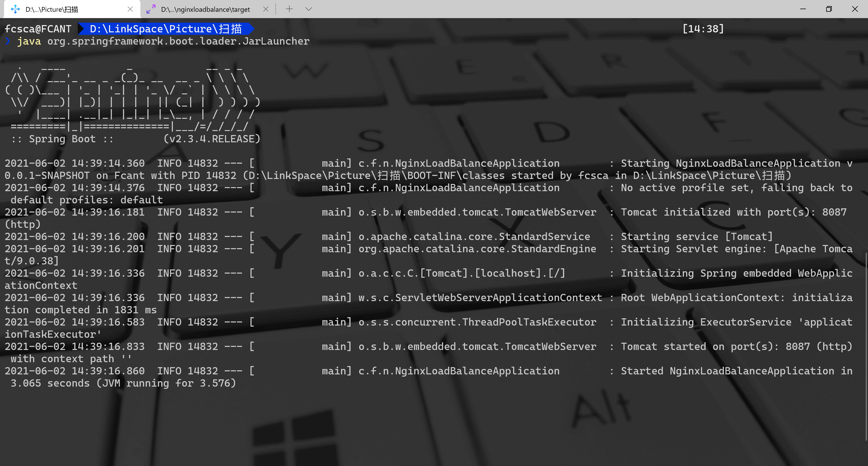Click the fcsca@FCANT user prompt text
Screen dimensions: 868x466
tap(38, 29)
